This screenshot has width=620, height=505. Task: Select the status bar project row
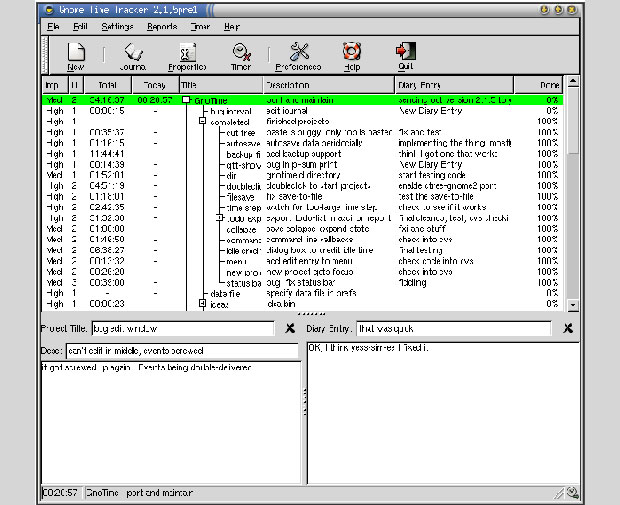click(302, 282)
